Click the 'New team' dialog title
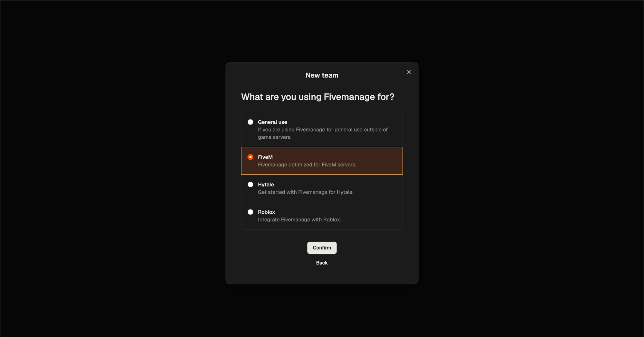Viewport: 644px width, 337px height. point(322,75)
